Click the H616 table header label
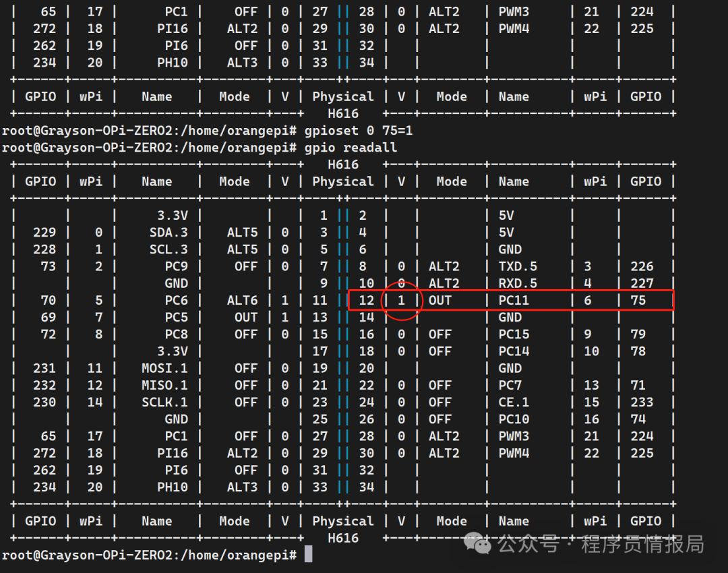Screen dimensions: 728x573 click(x=344, y=164)
